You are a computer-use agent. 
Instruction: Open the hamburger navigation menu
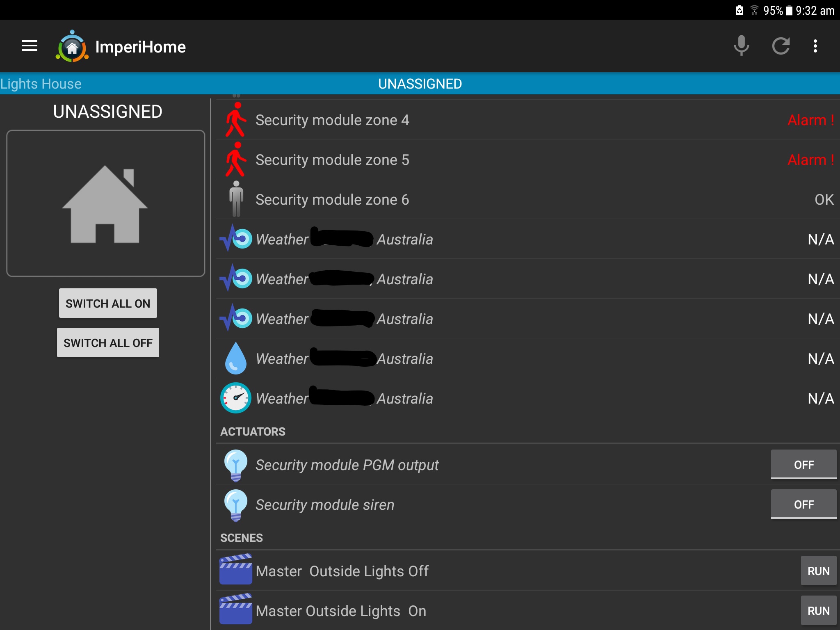(30, 46)
